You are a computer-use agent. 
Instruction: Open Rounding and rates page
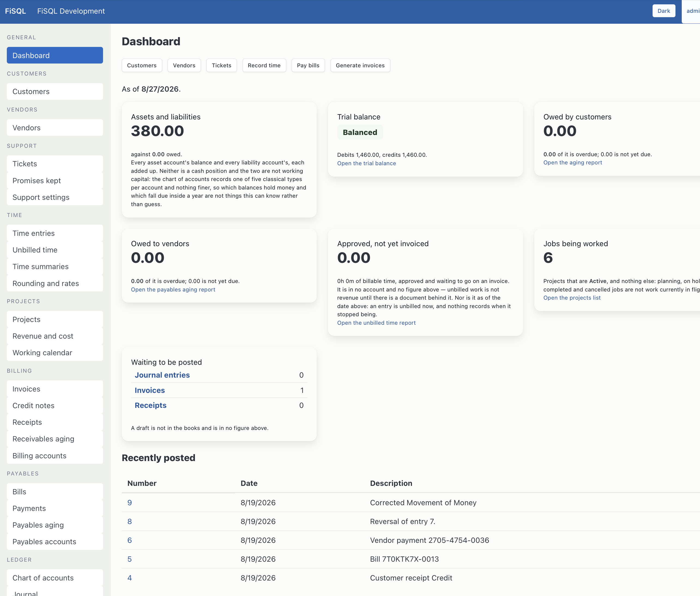[55, 284]
